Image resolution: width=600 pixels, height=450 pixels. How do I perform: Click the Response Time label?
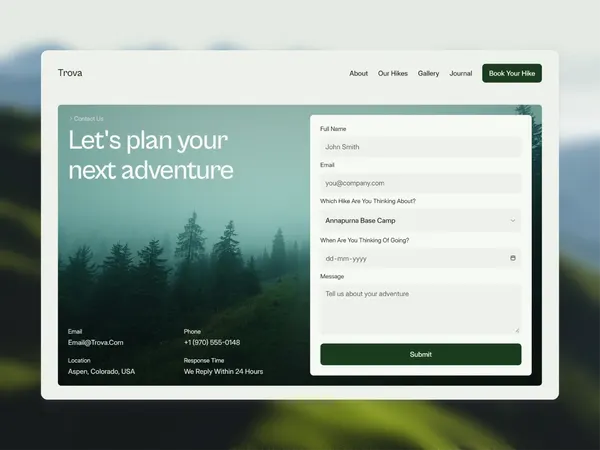[x=204, y=360]
